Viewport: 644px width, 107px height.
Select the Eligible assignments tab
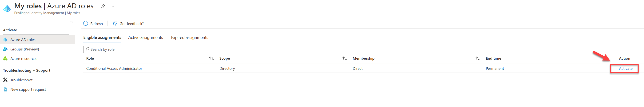(102, 37)
